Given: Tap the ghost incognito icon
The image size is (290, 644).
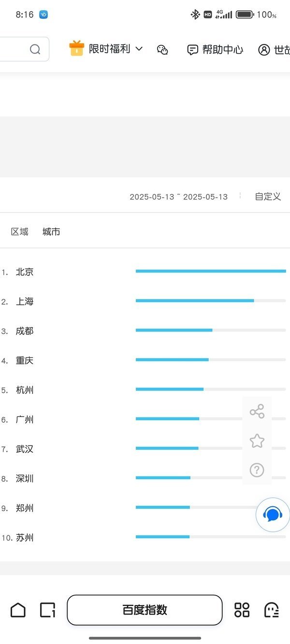Looking at the screenshot, I should (272, 610).
